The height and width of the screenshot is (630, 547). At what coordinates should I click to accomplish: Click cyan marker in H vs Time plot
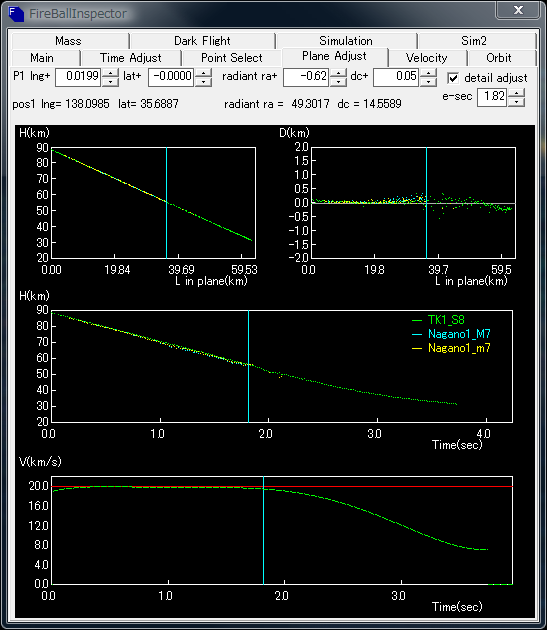pos(248,366)
